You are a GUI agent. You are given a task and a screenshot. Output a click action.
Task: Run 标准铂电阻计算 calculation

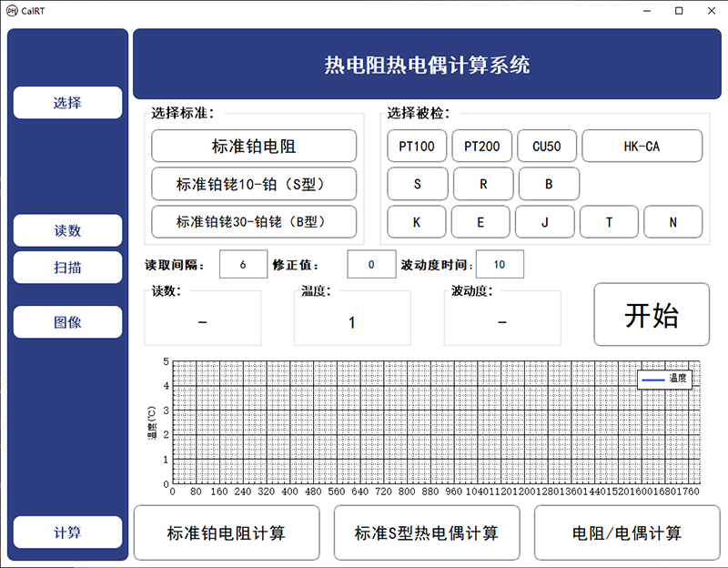click(227, 532)
